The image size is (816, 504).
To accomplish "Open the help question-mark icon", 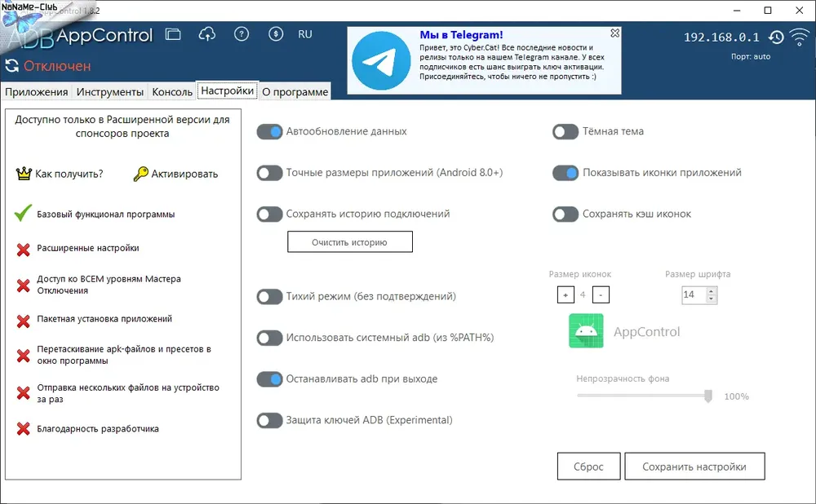I will 242,34.
